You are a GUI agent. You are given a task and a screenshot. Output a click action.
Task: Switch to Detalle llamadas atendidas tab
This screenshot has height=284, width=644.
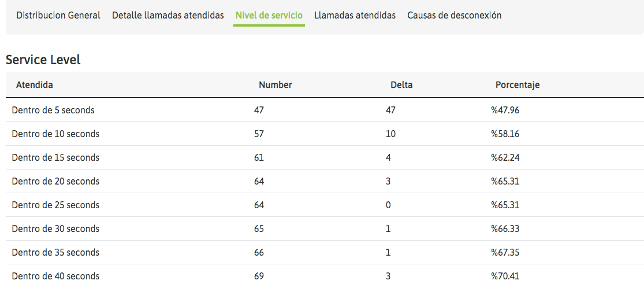coord(168,16)
